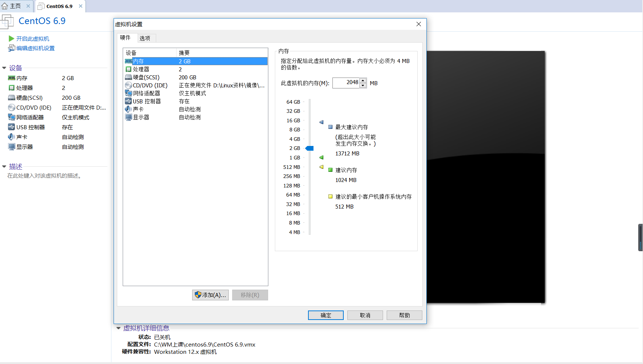The width and height of the screenshot is (643, 364).
Task: Click the green play icon for 开启此虚拟机
Action: (x=11, y=39)
